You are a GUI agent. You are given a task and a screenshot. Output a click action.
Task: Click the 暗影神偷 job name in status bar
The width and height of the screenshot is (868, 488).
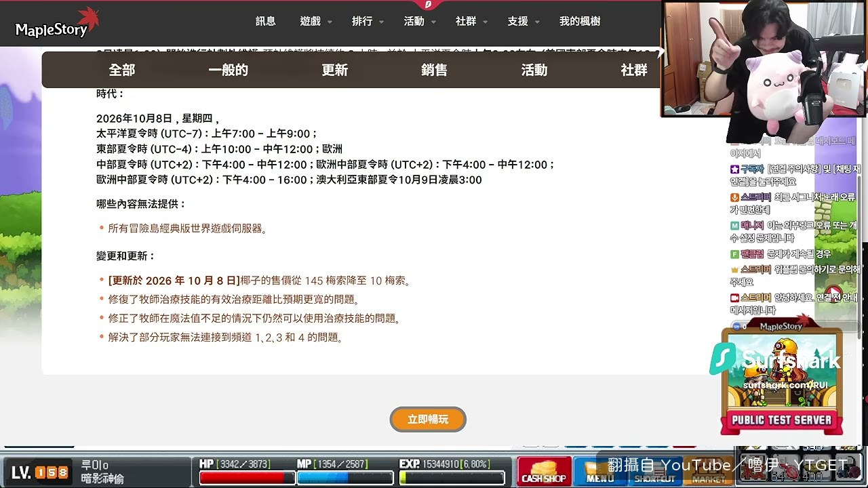point(102,479)
